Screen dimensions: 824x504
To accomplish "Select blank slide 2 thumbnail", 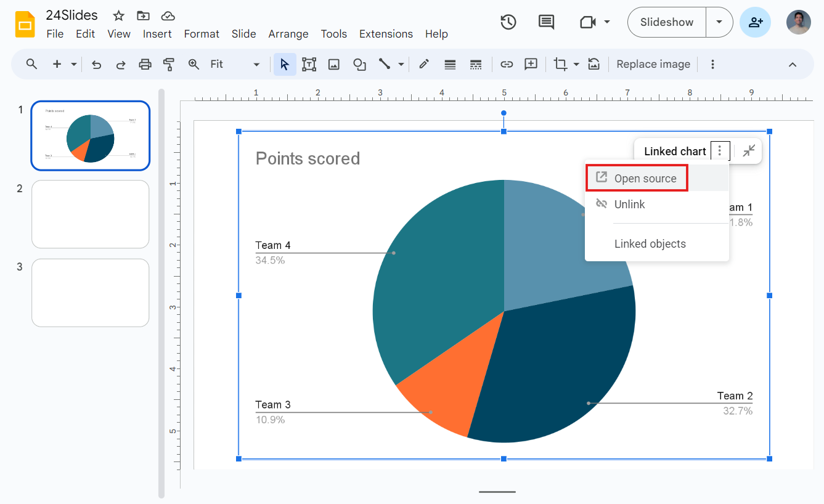I will (x=91, y=214).
